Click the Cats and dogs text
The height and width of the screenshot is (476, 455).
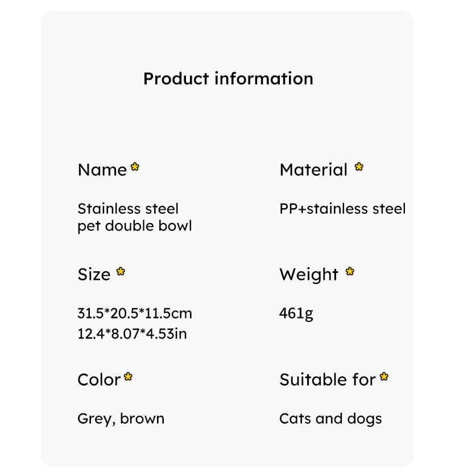click(x=330, y=419)
